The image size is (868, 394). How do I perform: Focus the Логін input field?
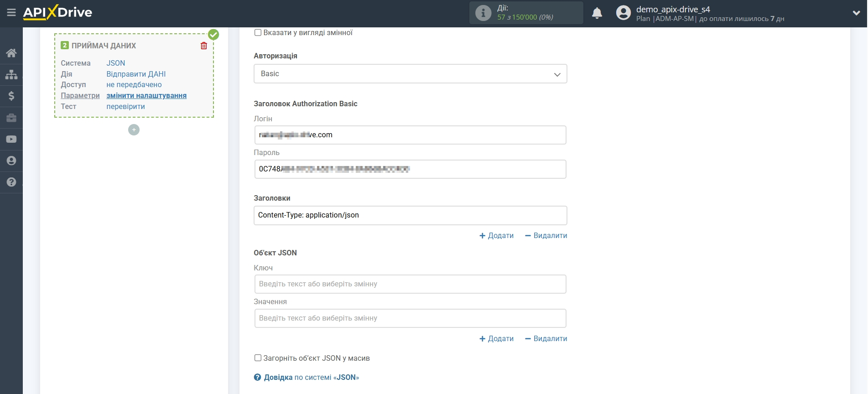[410, 135]
